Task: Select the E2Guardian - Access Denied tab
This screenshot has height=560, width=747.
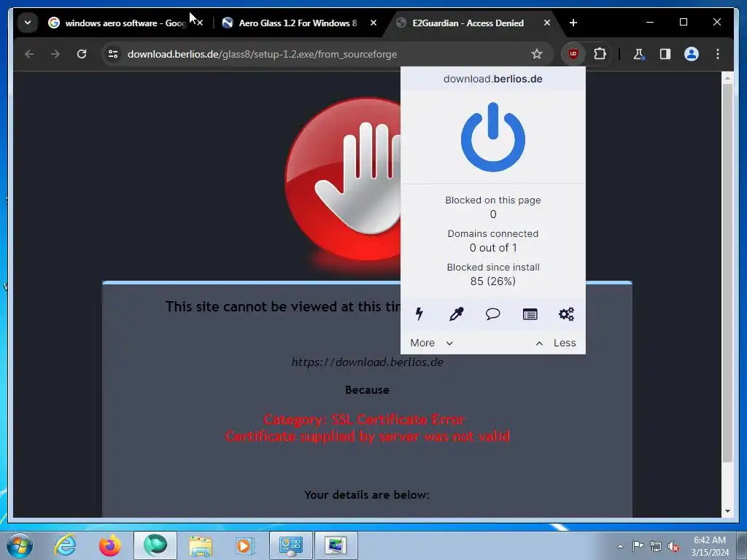Action: pos(468,23)
